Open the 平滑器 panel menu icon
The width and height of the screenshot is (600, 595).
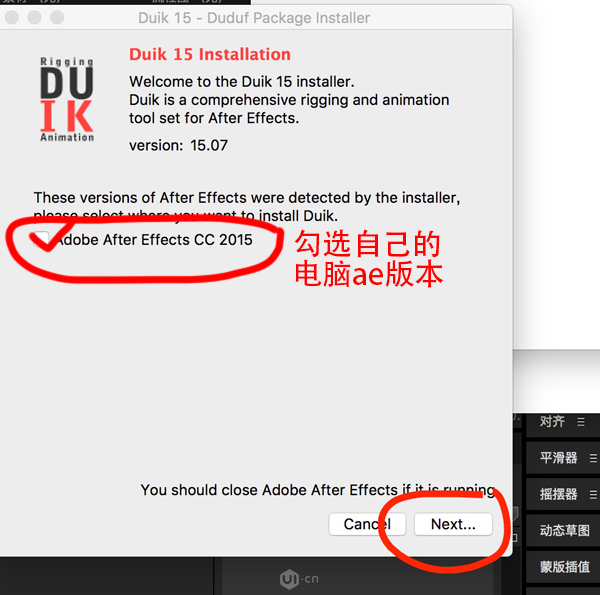(593, 458)
